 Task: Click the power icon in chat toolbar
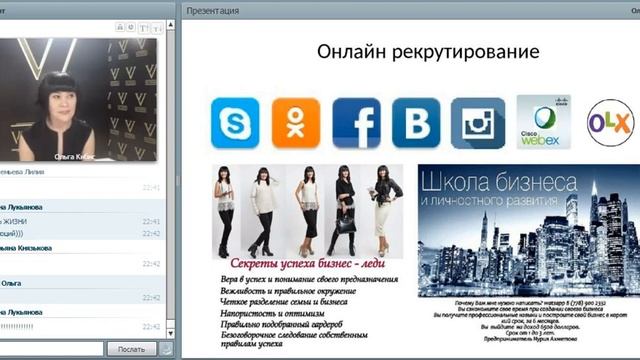131,27
